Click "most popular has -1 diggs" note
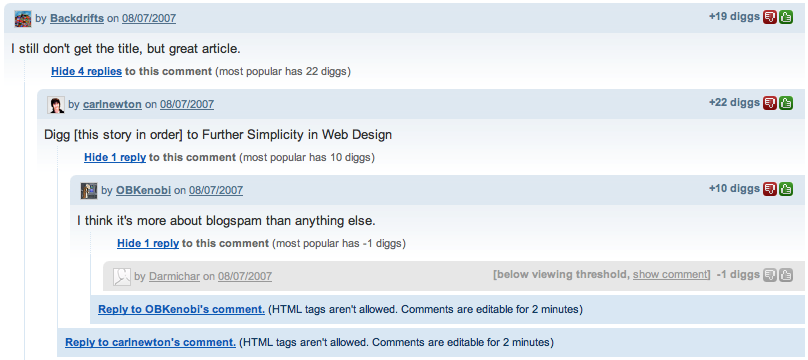 339,244
